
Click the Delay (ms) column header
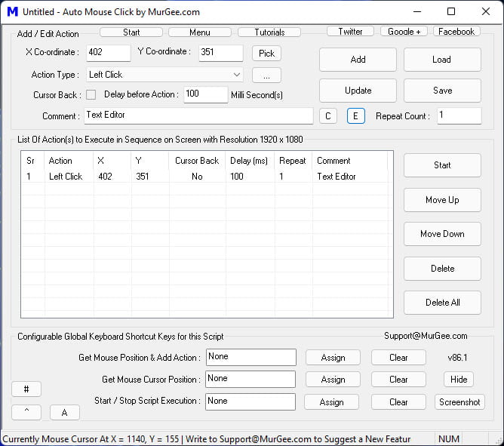250,161
